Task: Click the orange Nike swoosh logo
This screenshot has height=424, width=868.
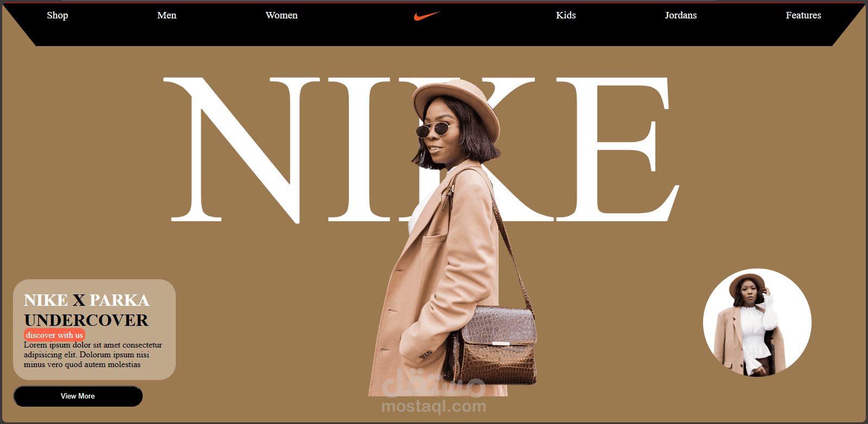Action: coord(426,16)
